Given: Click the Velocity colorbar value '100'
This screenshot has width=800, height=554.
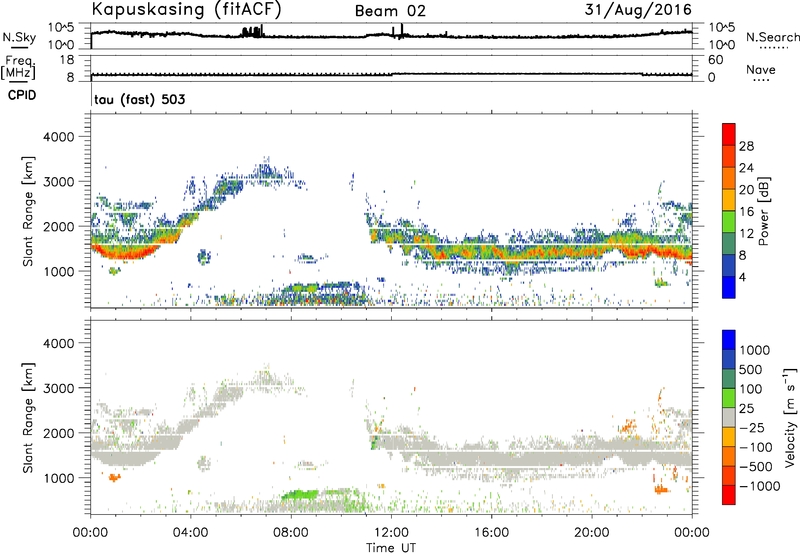Looking at the screenshot, I should tap(750, 389).
